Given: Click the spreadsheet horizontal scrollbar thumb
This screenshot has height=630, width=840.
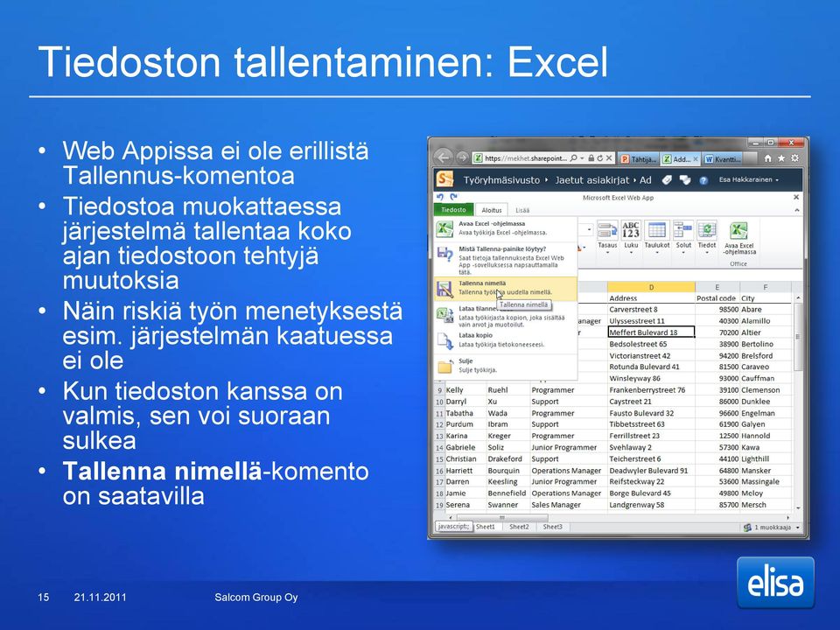Looking at the screenshot, I should [x=502, y=517].
